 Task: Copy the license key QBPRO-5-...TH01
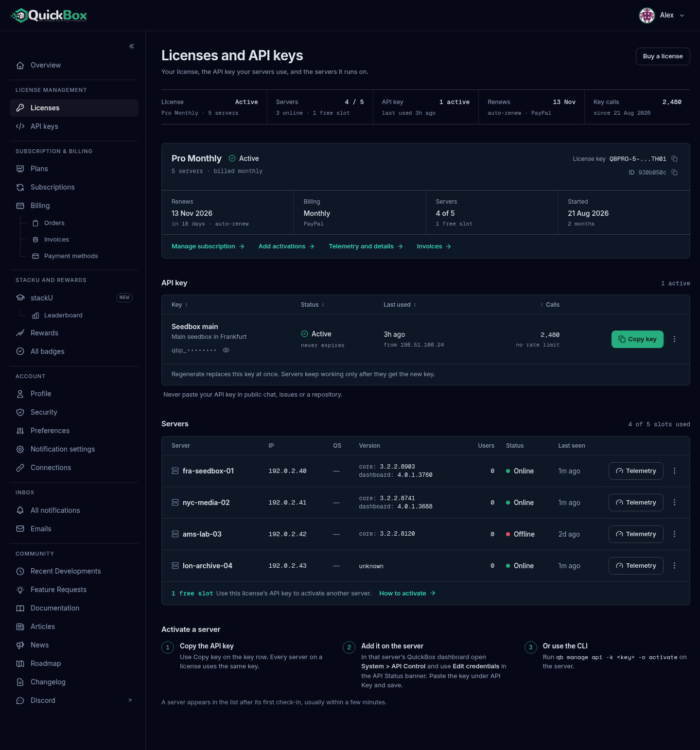tap(674, 159)
